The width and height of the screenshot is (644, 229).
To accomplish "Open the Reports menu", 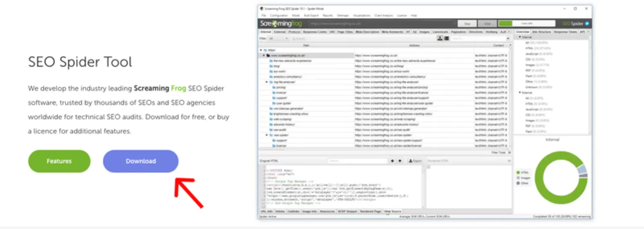I will click(328, 15).
